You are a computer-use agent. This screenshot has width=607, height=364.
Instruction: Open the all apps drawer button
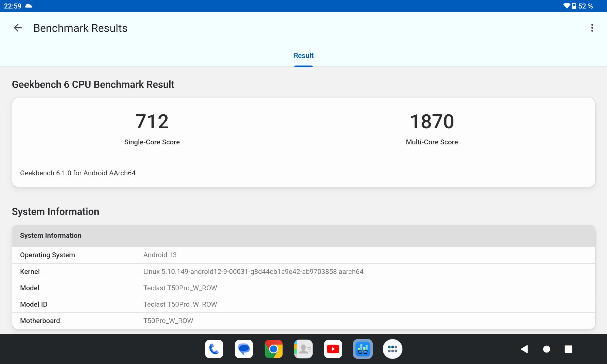coord(392,349)
